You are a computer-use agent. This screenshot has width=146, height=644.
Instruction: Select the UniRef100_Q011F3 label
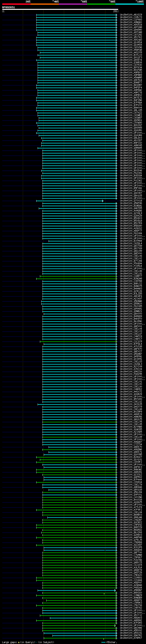[131, 58]
